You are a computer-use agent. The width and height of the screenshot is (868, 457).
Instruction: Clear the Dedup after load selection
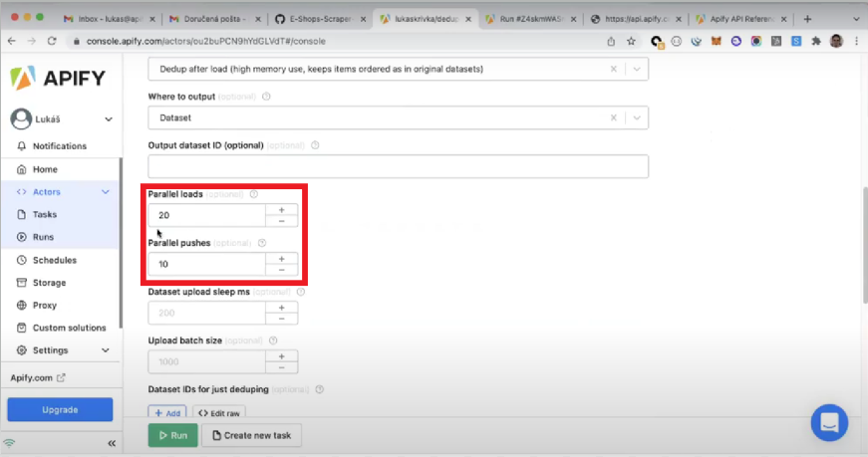[x=613, y=69]
